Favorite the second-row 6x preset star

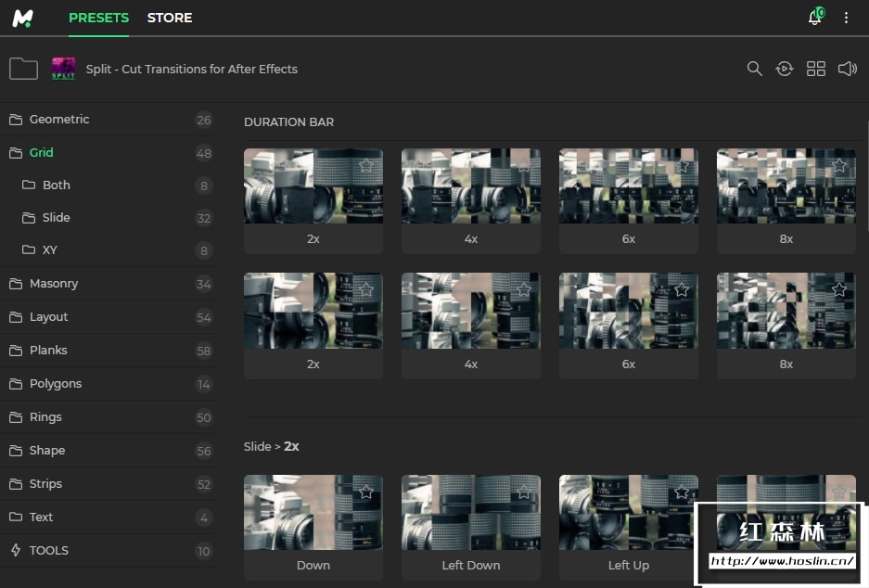click(682, 289)
